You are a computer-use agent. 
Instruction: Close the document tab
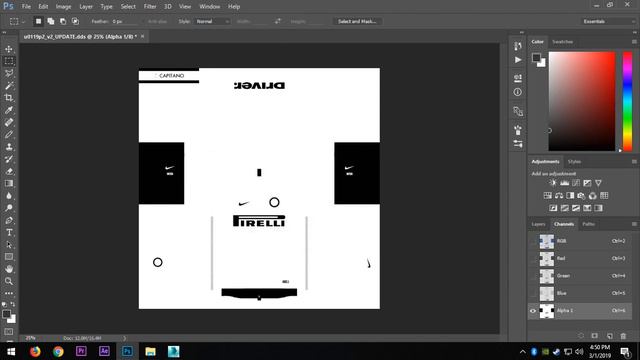[142, 36]
